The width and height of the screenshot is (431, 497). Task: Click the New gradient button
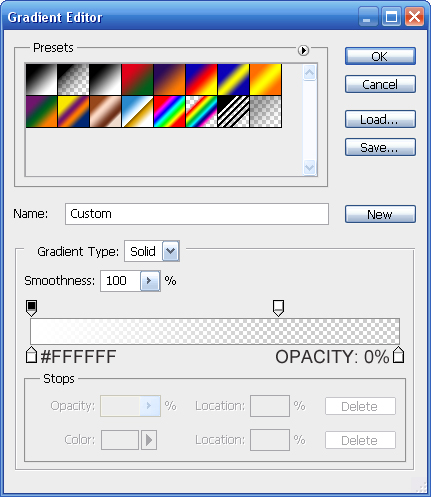tap(380, 214)
